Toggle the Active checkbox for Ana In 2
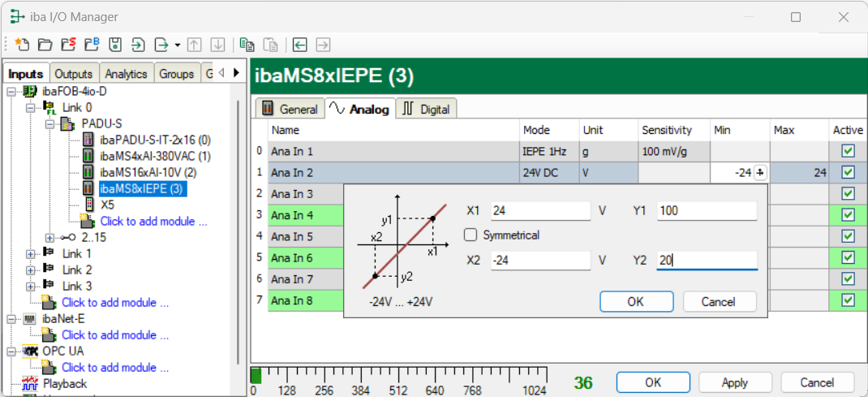The height and width of the screenshot is (397, 868). click(x=848, y=173)
